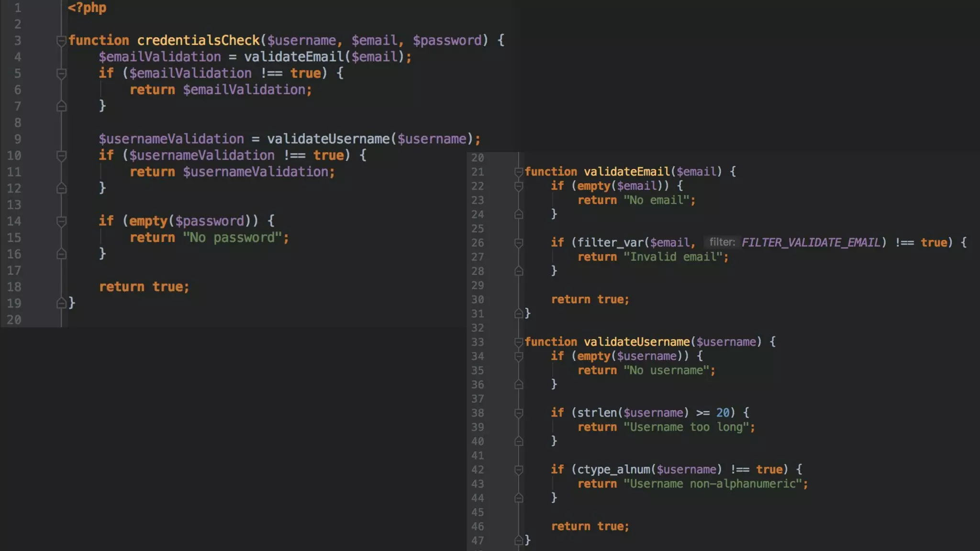Screen dimensions: 980x551
Task: Click the fold end marker at line 31
Action: tap(518, 314)
